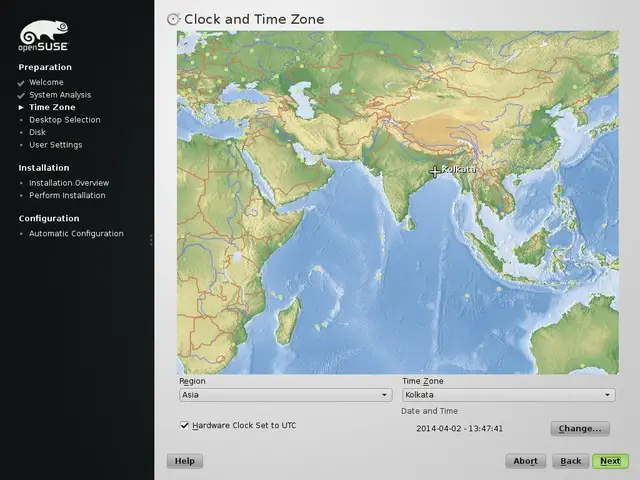Screen dimensions: 640x480
Task: Select User Settings step in sidebar
Action: 56,145
